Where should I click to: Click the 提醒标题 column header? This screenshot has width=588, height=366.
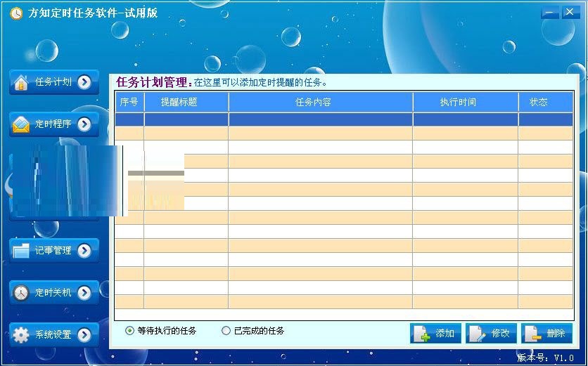tap(186, 102)
